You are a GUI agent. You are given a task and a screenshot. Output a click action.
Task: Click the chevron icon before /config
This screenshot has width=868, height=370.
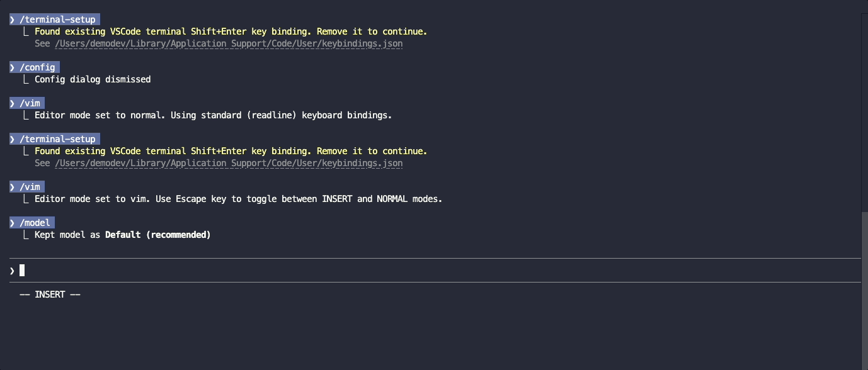click(x=12, y=67)
